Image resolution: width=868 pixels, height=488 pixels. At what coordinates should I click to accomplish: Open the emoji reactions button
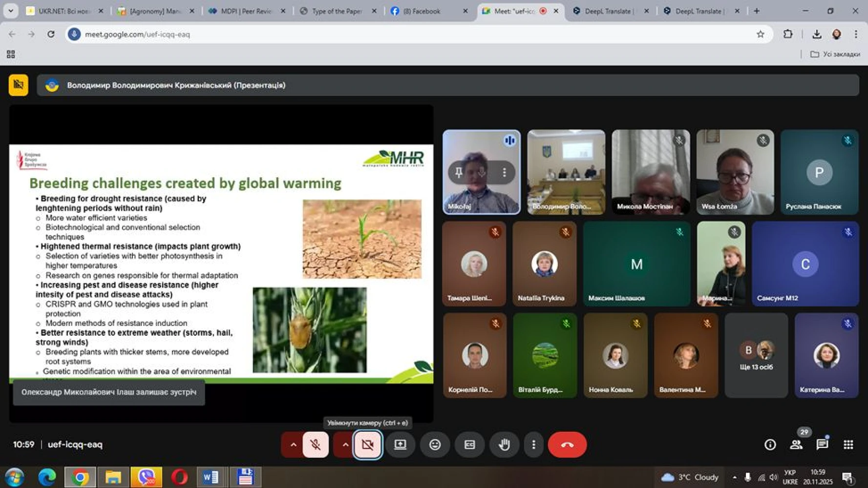point(435,445)
